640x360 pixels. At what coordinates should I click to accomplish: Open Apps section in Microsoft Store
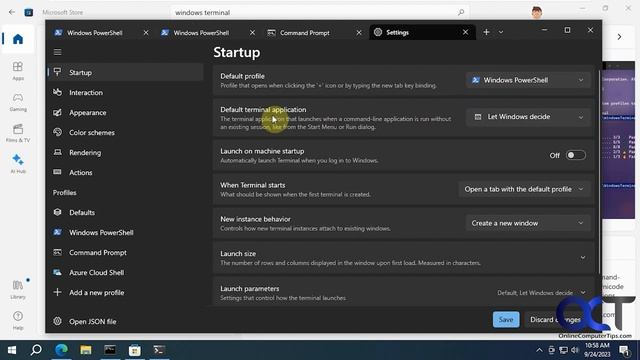point(18,70)
